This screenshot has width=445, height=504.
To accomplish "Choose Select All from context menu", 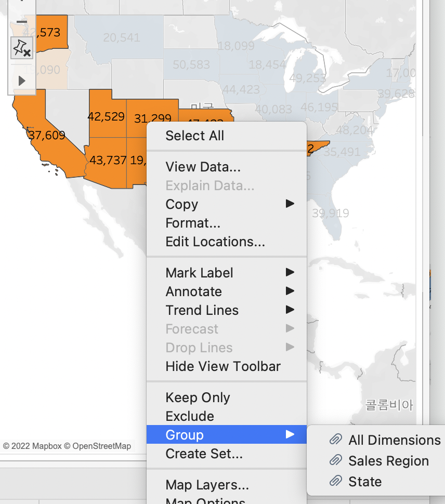I will (195, 136).
